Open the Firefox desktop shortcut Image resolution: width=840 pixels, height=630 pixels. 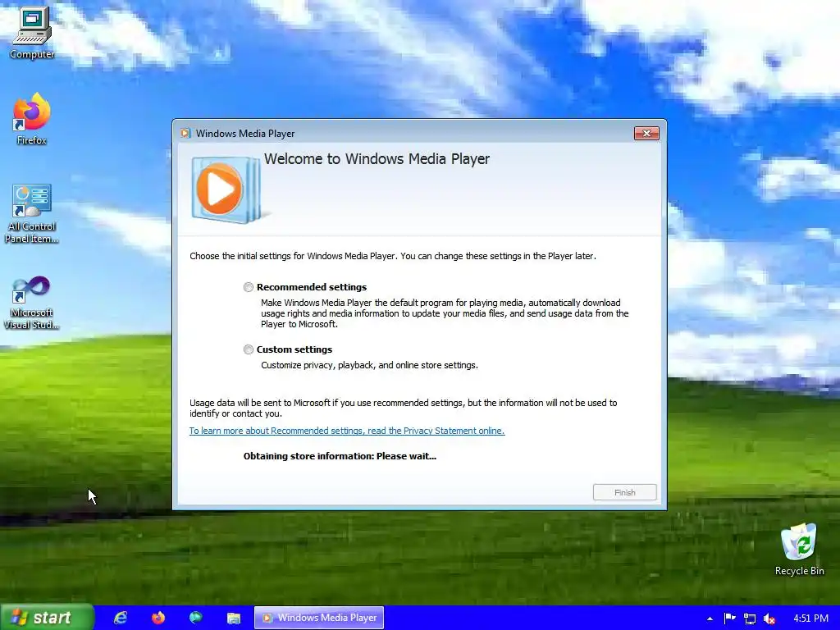32,119
